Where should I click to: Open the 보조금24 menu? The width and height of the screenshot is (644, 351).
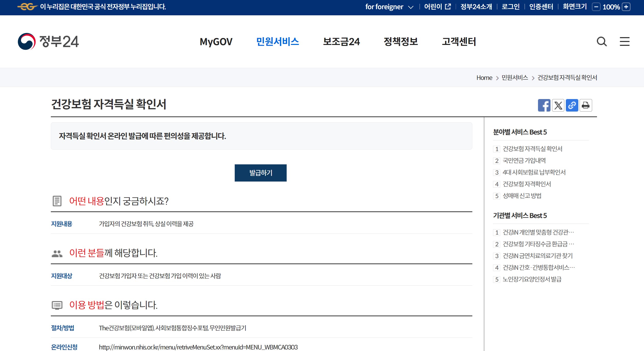(x=341, y=42)
